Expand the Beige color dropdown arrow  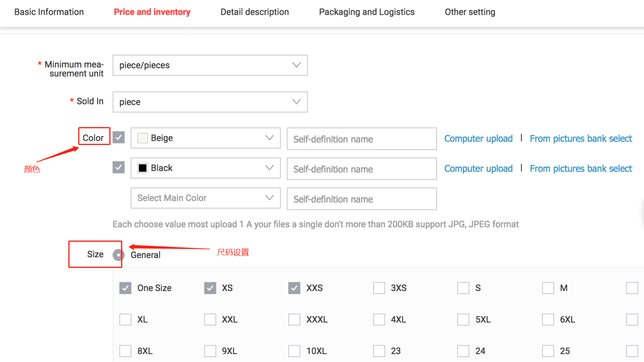pyautogui.click(x=269, y=138)
